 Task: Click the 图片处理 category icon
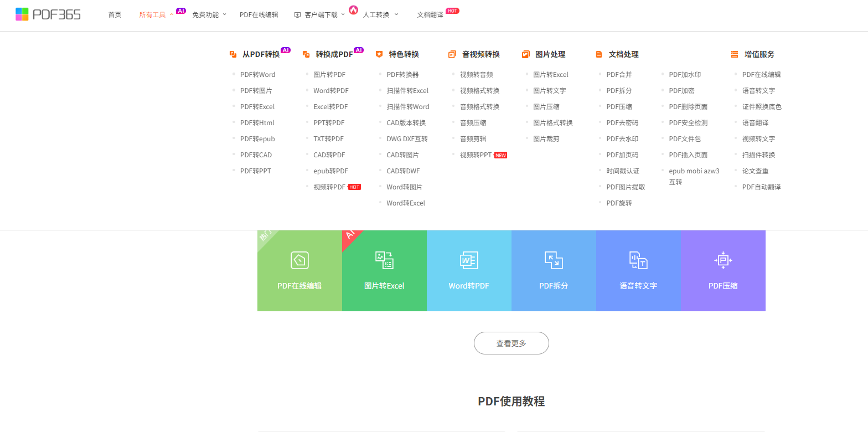click(x=525, y=54)
